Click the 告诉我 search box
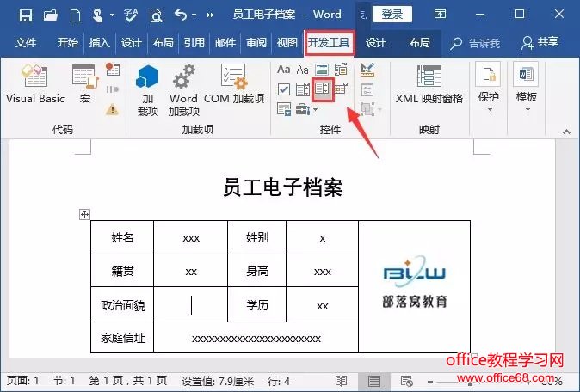 [476, 44]
